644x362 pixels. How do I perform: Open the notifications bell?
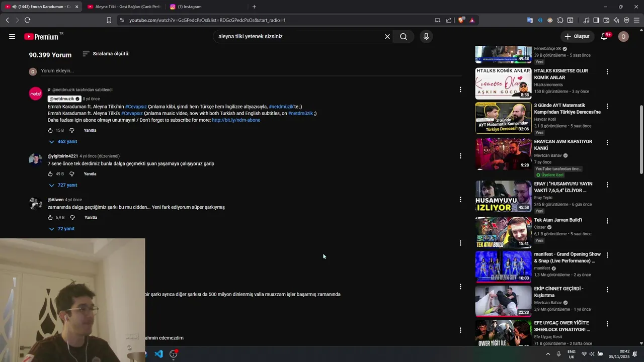[x=605, y=36]
